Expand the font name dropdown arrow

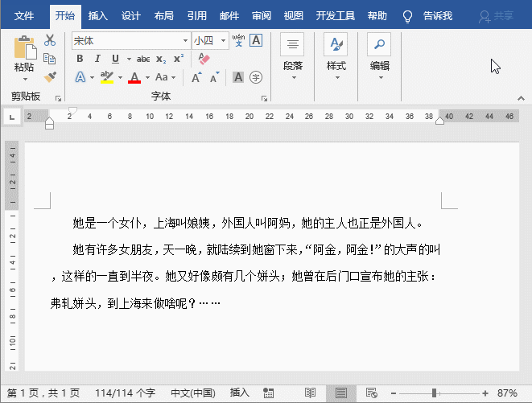(x=186, y=41)
